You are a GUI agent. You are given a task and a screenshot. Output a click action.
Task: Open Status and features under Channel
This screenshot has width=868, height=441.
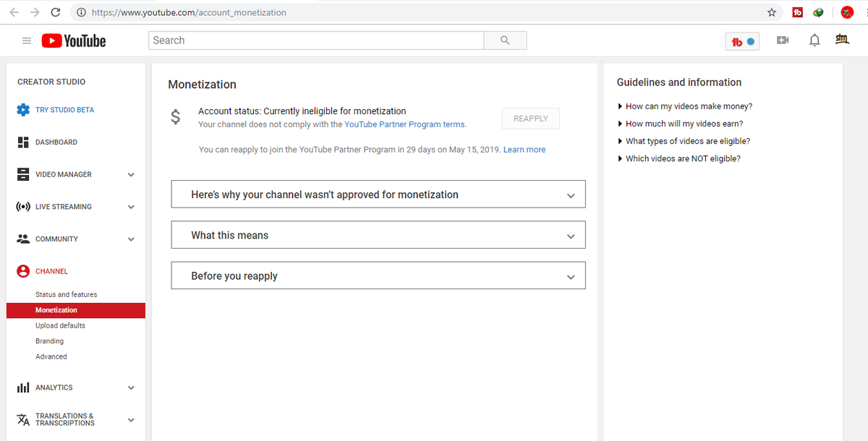click(x=66, y=295)
